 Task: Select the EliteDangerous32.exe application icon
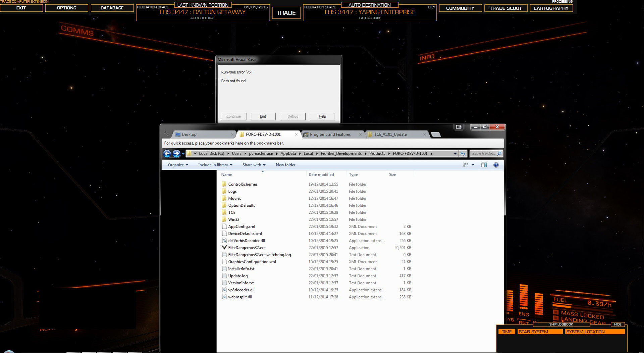tap(224, 248)
